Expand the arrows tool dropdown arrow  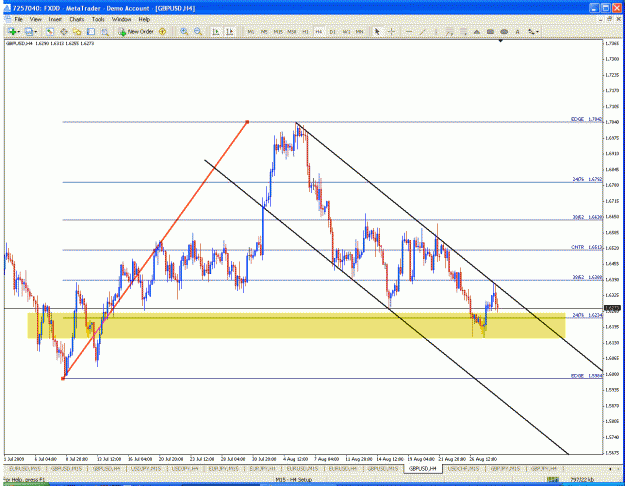(537, 31)
